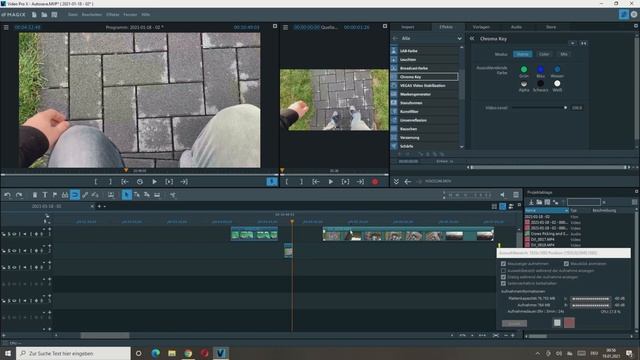This screenshot has width=640, height=360.
Task: Adjust the Videolevel slider handle
Action: (565, 108)
